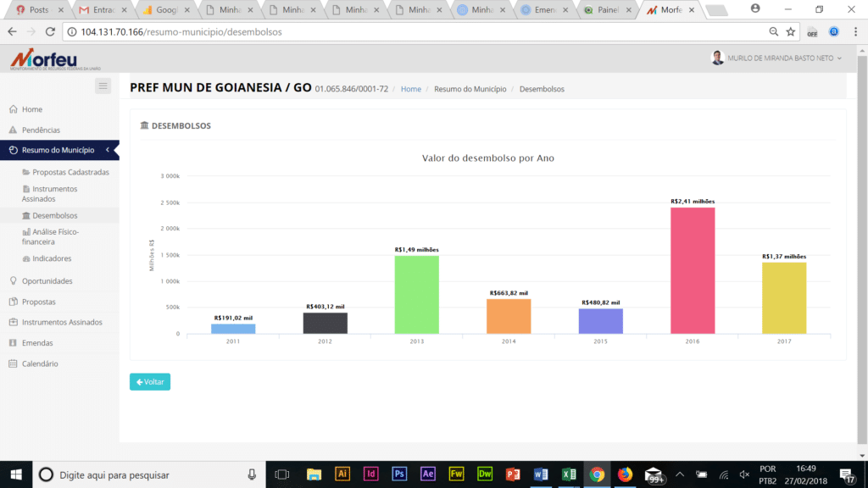Bookmark this page with the star icon
Viewport: 868px width, 488px height.
[x=791, y=31]
